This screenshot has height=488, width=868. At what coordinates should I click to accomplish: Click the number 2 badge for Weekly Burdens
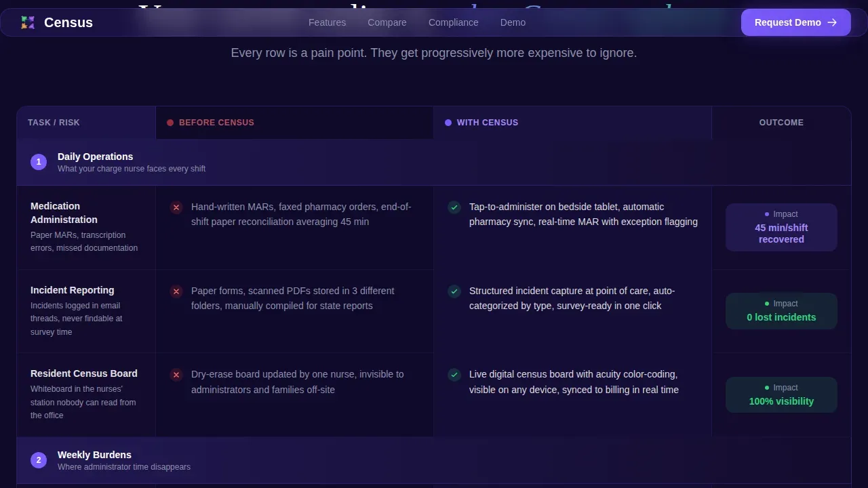(x=39, y=460)
